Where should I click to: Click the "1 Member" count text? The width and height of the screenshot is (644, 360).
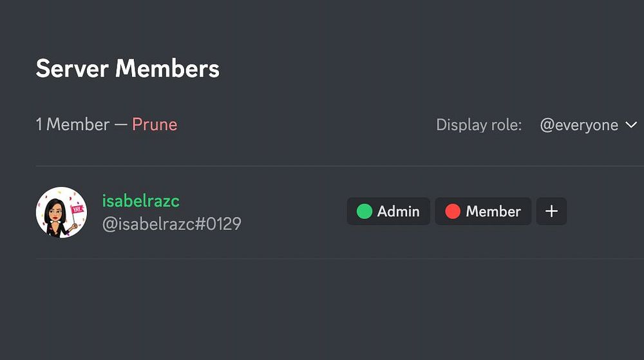point(72,124)
